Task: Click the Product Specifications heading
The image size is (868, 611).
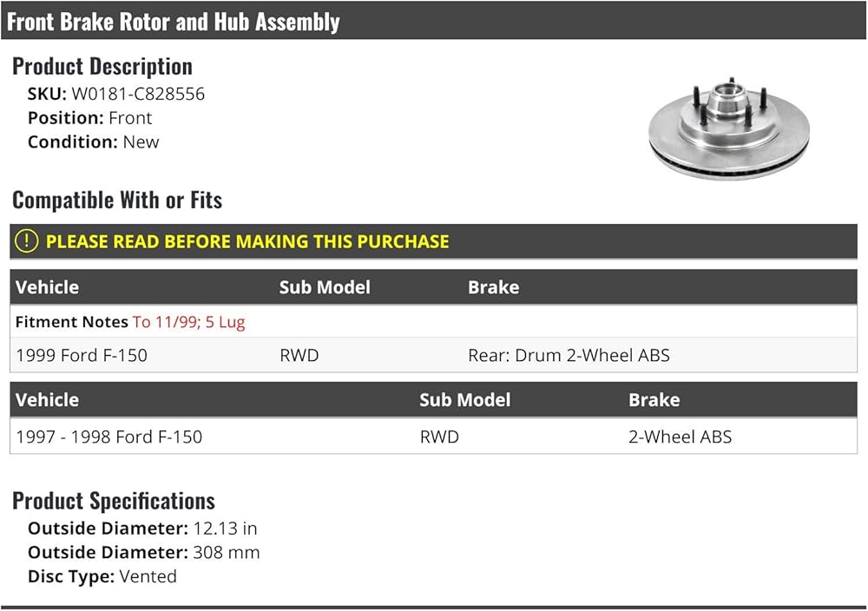Action: point(114,501)
